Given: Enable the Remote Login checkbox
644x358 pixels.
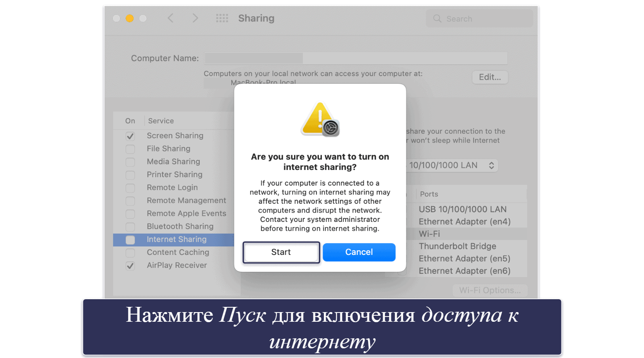Looking at the screenshot, I should [x=130, y=188].
